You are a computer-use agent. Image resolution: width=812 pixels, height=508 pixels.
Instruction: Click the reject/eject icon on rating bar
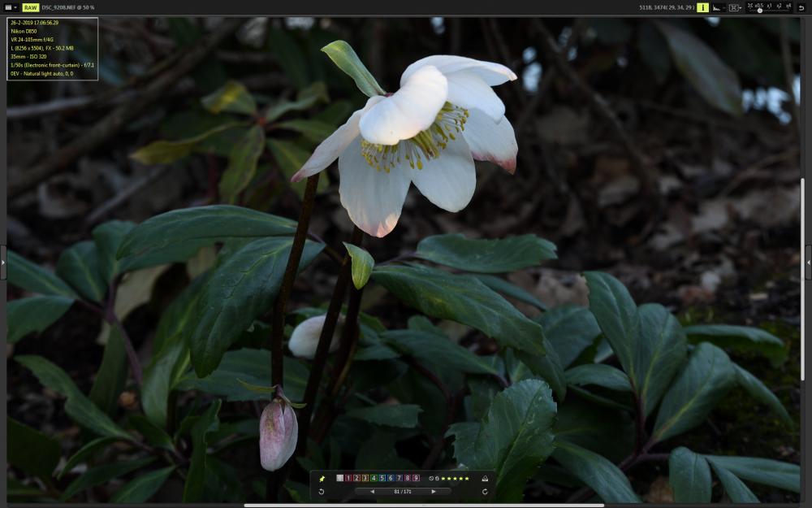click(x=485, y=479)
